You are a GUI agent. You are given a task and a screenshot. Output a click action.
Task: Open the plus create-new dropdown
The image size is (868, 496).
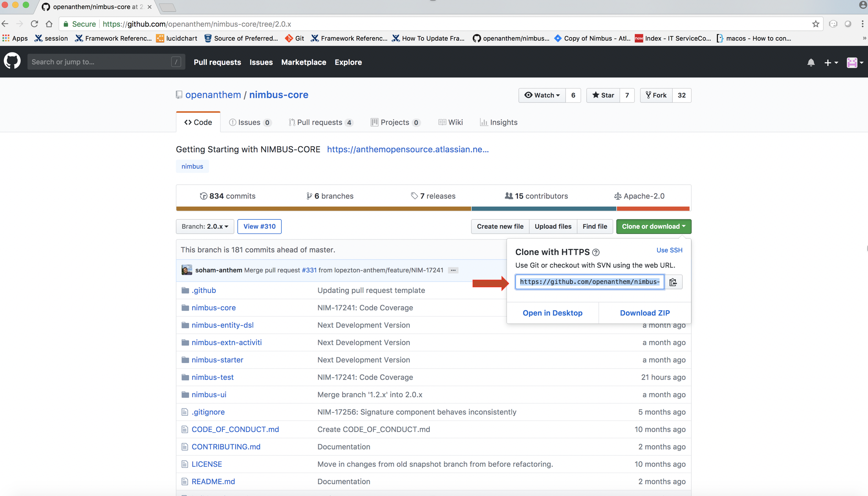coord(830,62)
